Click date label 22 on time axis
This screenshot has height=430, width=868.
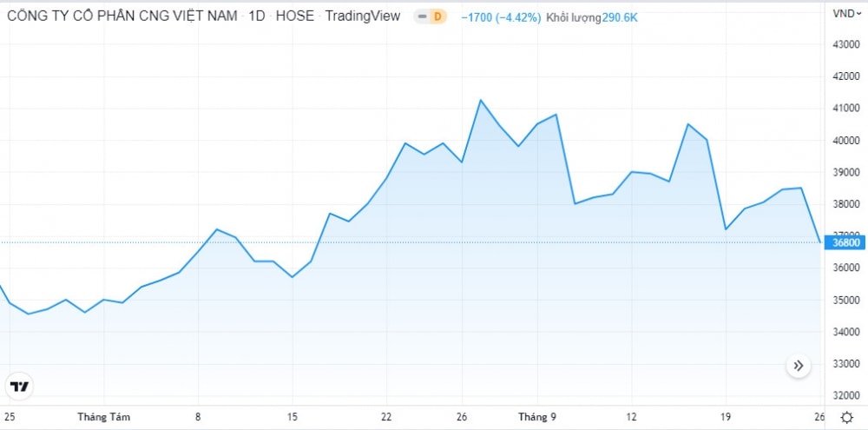tap(386, 417)
